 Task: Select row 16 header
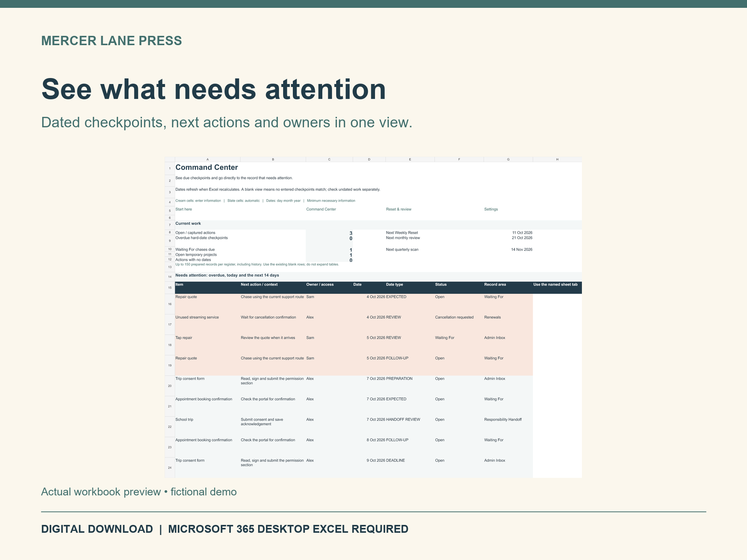tap(170, 304)
